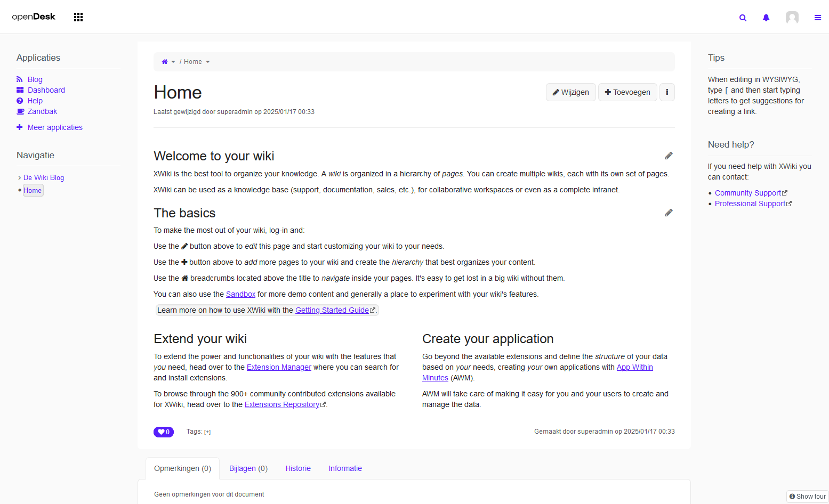Click the search magnifier icon
Viewport: 829px width, 504px height.
pos(743,18)
